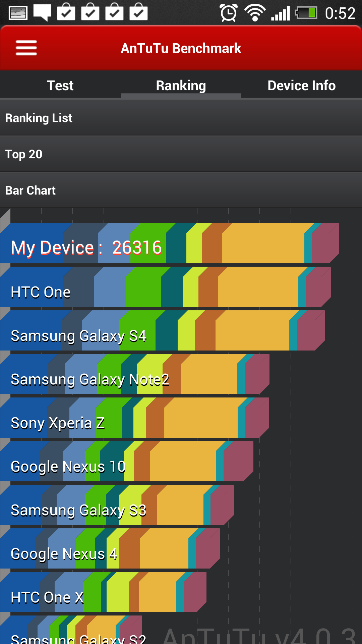Screen dimensions: 362x644
Task: Select the My Device 26316 score bar
Action: coord(170,243)
